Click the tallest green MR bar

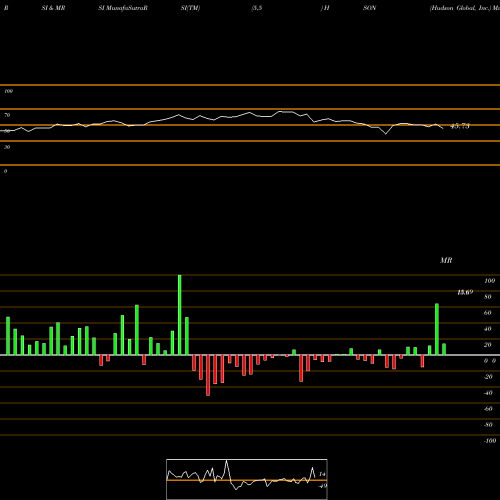(x=180, y=315)
